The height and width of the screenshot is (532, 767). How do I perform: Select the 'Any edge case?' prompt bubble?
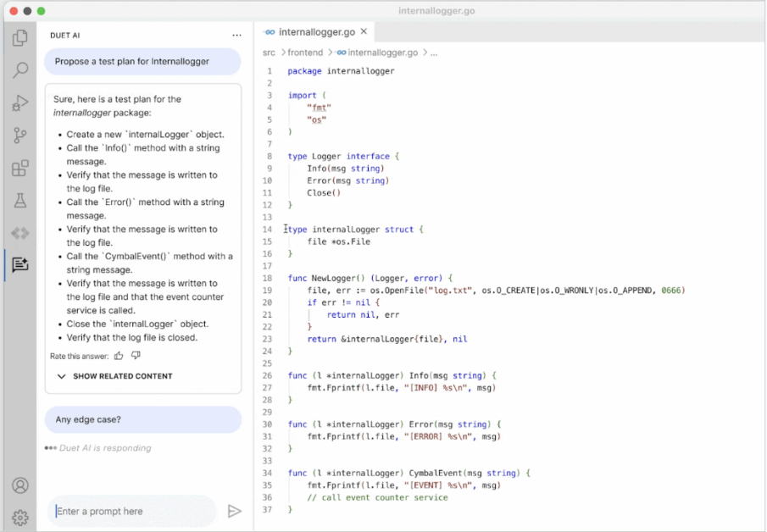point(143,419)
